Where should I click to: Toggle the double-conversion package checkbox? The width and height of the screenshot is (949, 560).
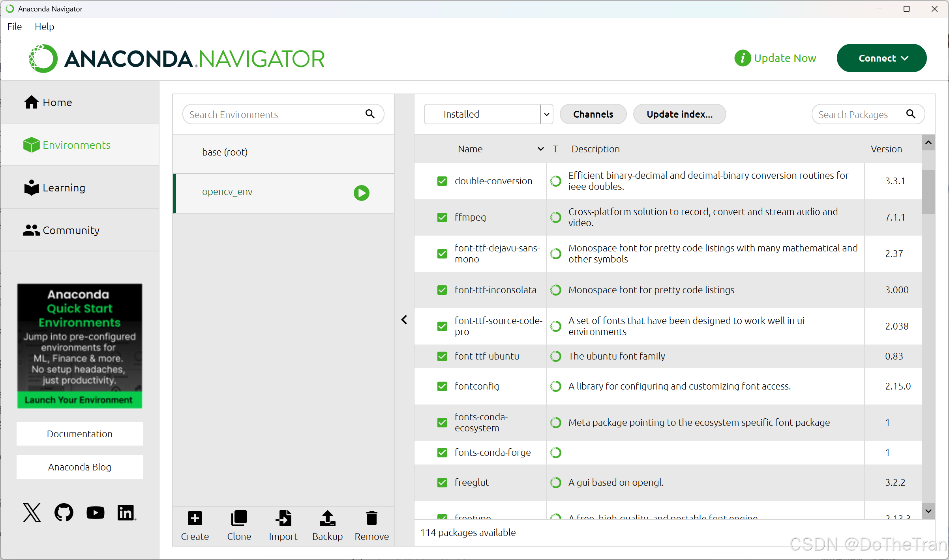coord(442,181)
